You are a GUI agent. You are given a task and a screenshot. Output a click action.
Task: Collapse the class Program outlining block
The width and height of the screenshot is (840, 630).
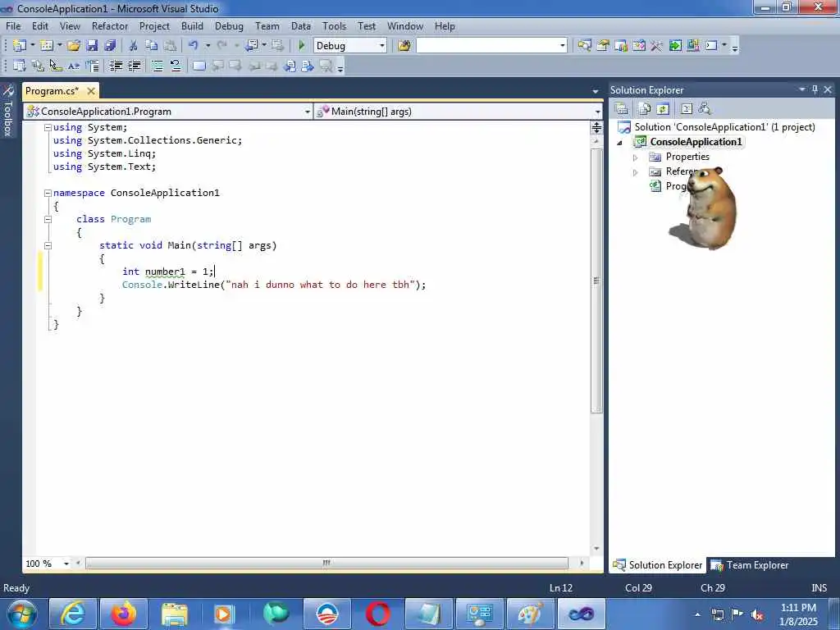[x=48, y=219]
